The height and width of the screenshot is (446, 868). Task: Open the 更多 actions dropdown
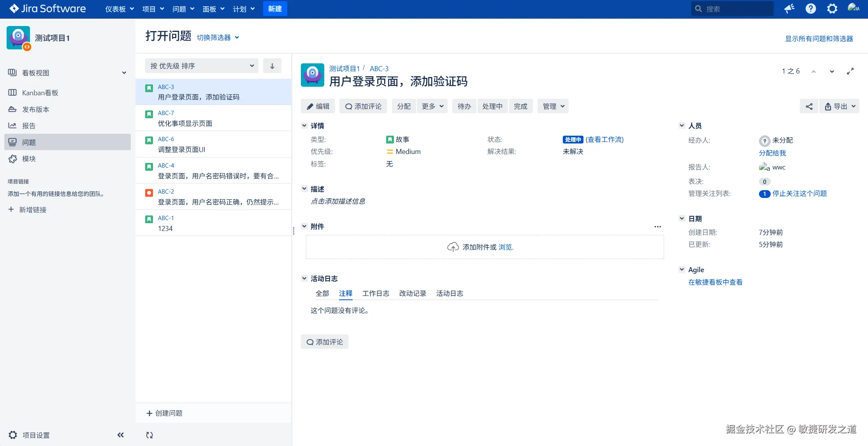(432, 107)
